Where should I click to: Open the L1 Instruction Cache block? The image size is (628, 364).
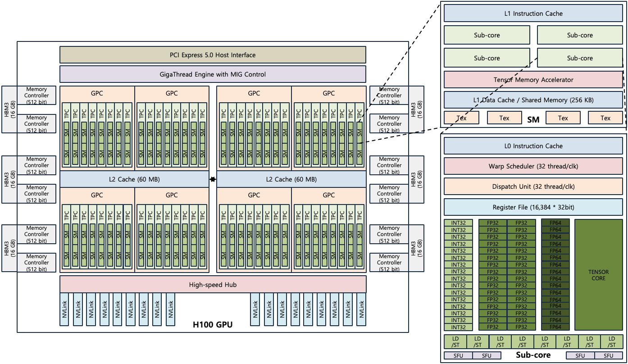(x=533, y=13)
